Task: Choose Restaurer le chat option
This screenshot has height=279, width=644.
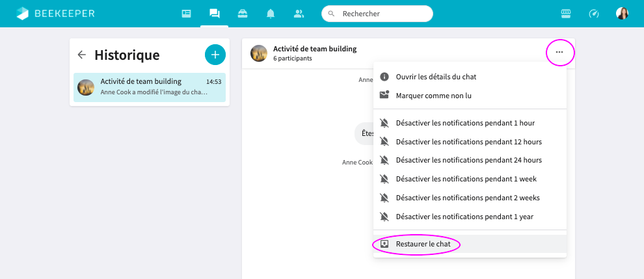Action: 423,244
